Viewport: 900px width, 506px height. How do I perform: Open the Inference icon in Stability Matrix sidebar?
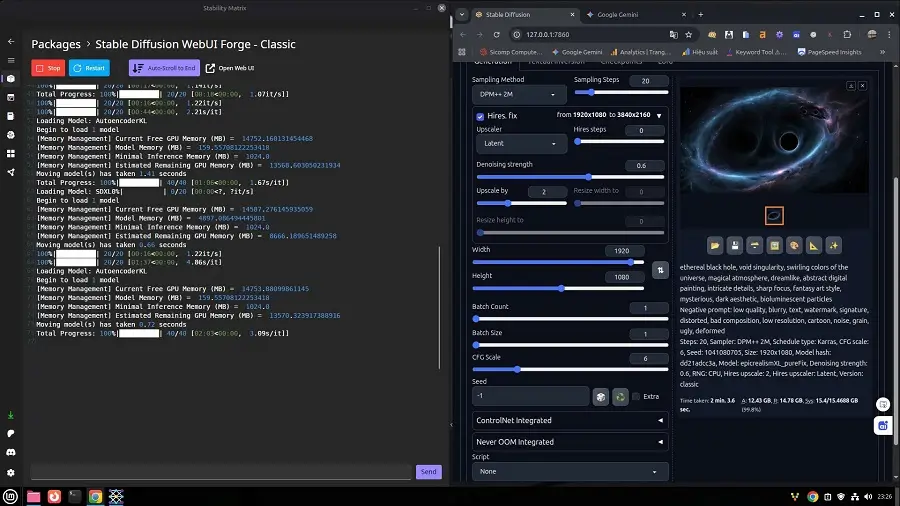(x=11, y=98)
